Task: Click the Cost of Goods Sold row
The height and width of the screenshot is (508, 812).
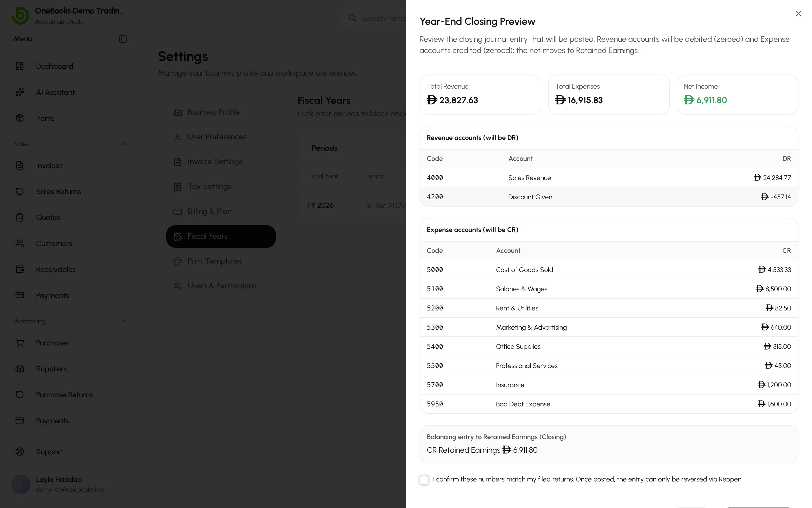Action: click(x=609, y=270)
